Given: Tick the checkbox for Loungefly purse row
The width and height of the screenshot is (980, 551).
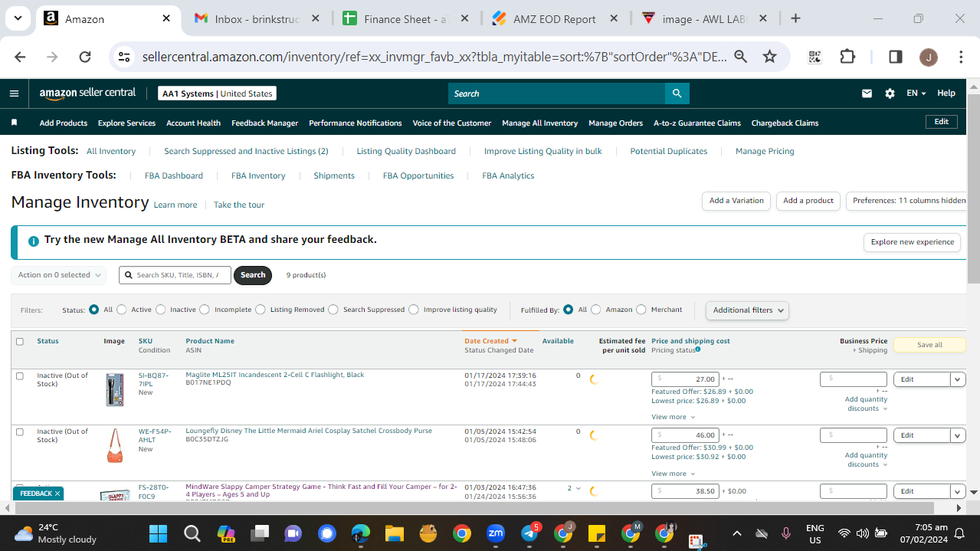Looking at the screenshot, I should click(x=20, y=432).
